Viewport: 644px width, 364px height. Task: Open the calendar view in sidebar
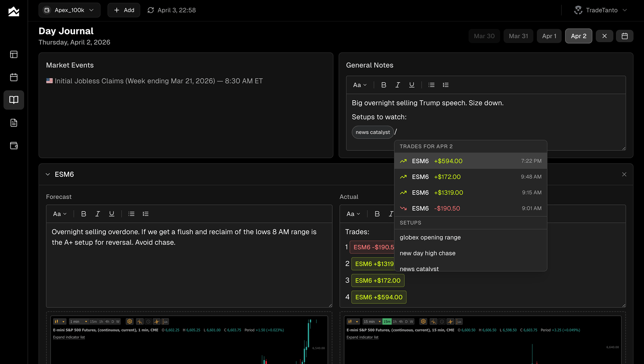point(14,77)
